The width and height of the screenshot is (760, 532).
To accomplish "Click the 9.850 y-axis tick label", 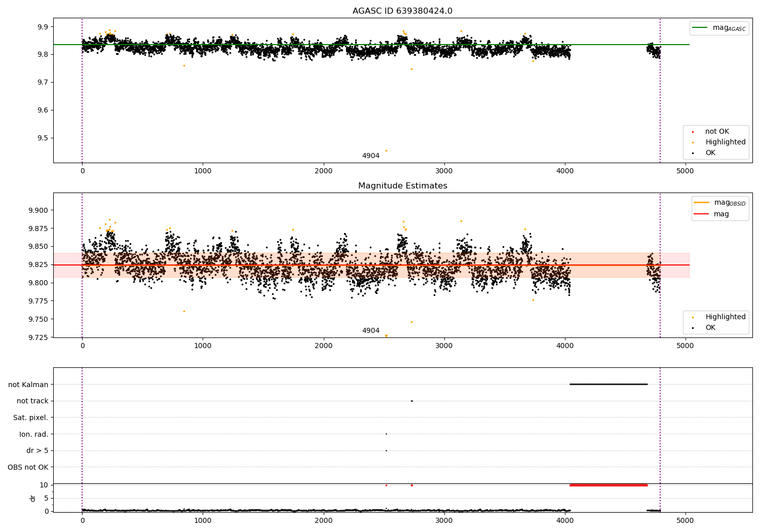I will click(38, 247).
